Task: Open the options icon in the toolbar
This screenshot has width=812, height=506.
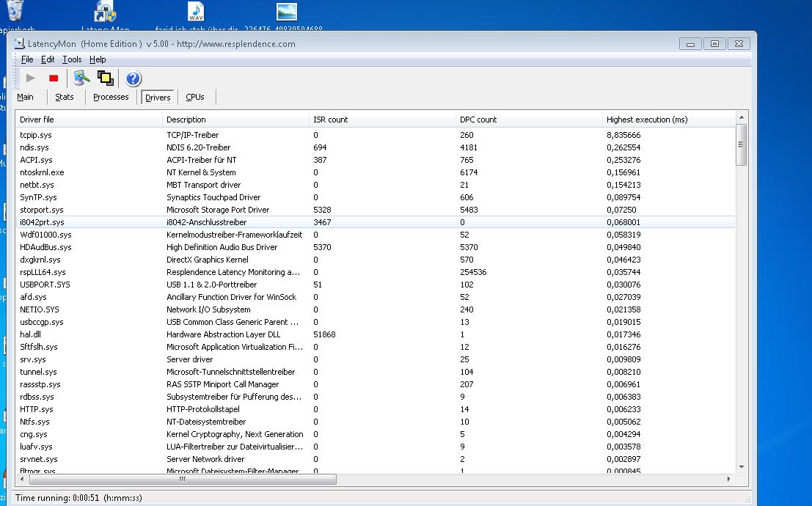Action: click(81, 78)
